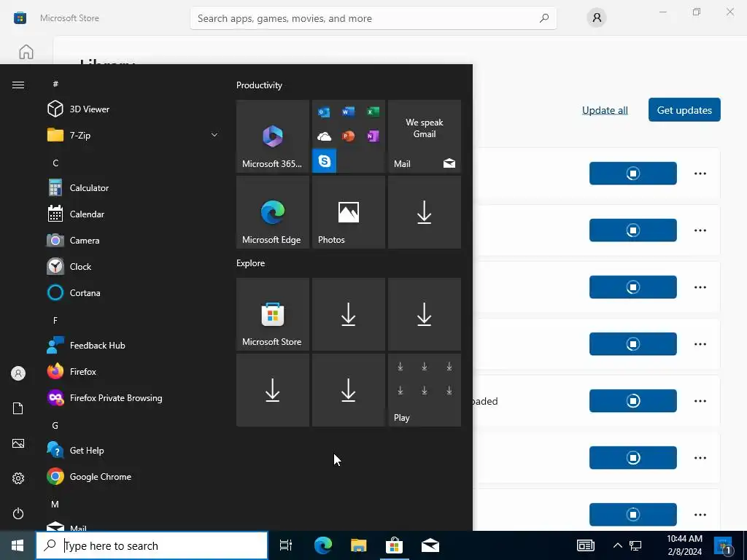This screenshot has width=747, height=560.
Task: Click the Get updates button
Action: pos(684,110)
